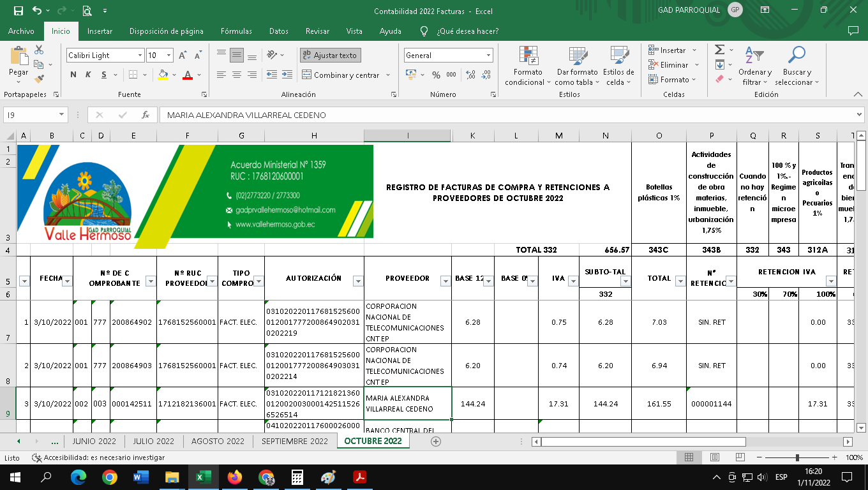Viewport: 868px width, 490px height.
Task: Open the Fórmulas ribbon tab
Action: [x=236, y=31]
